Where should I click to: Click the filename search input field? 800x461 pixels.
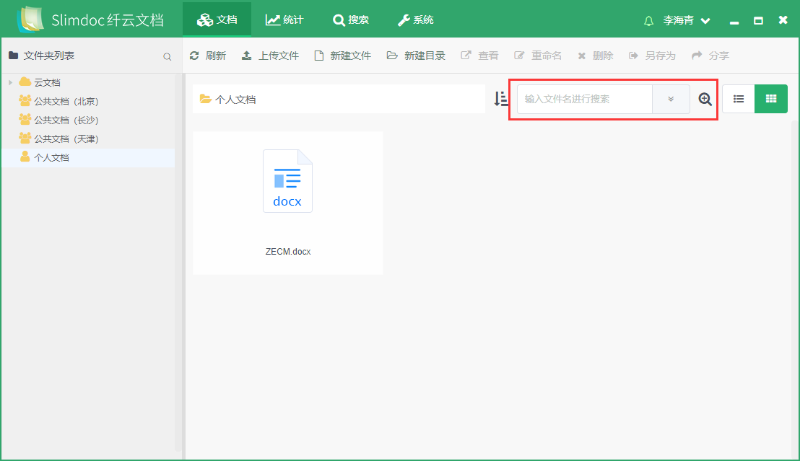coord(584,99)
